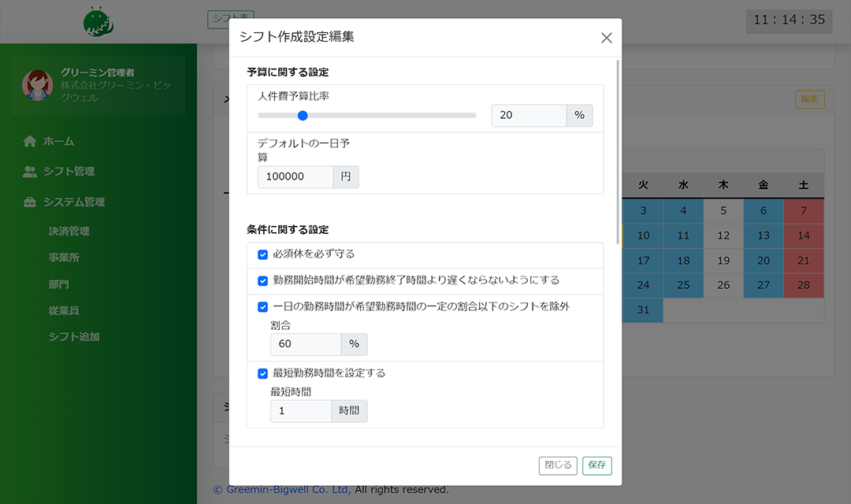Close the dialog with the X icon

coord(606,38)
